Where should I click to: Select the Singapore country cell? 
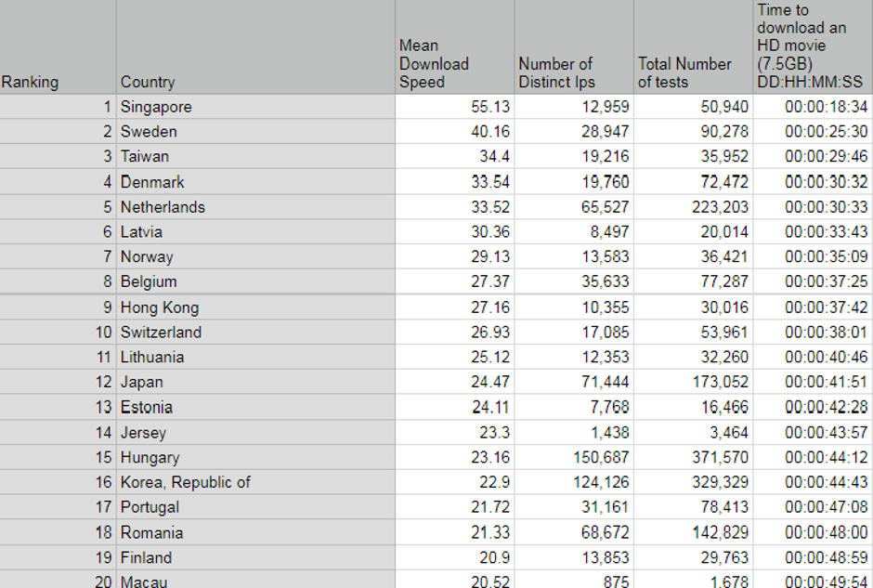click(x=255, y=106)
